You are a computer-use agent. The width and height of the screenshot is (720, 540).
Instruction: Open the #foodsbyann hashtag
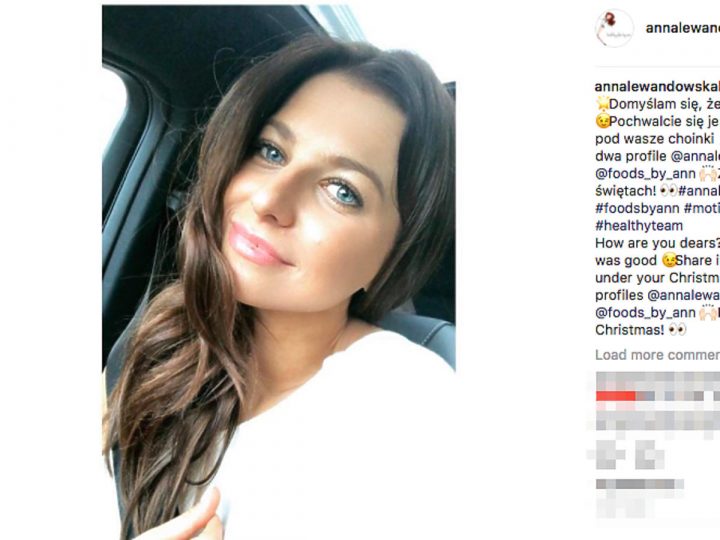(x=637, y=208)
